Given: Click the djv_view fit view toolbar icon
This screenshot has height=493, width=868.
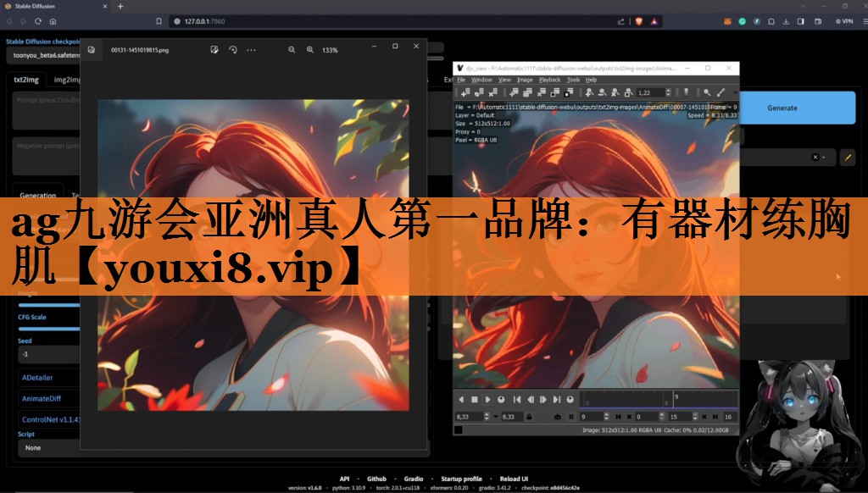Looking at the screenshot, I should coord(628,93).
